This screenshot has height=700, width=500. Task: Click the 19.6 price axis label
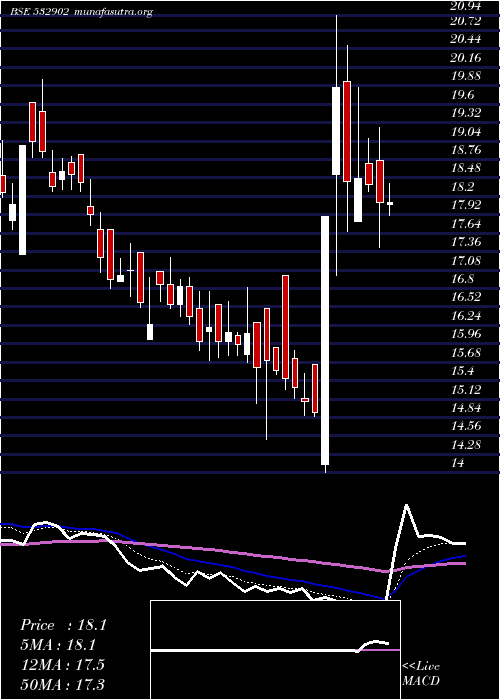point(463,95)
